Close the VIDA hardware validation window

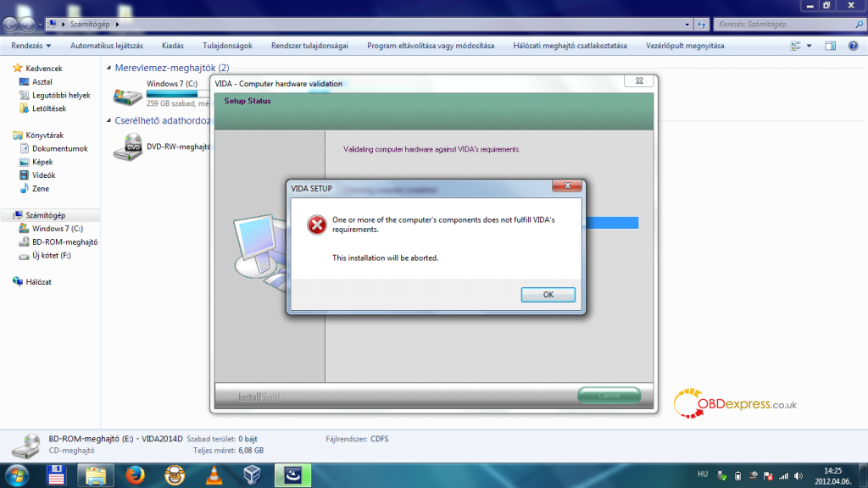point(639,80)
